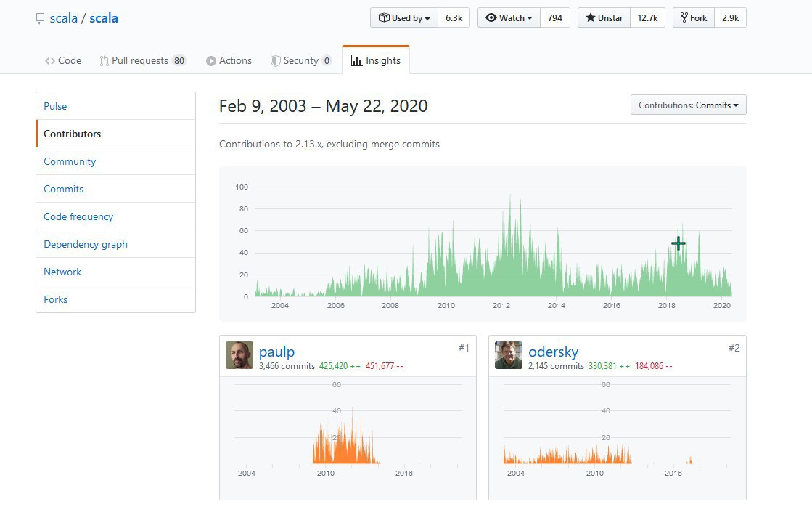Image resolution: width=812 pixels, height=507 pixels.
Task: Open Code frequency in the sidebar
Action: [x=116, y=216]
